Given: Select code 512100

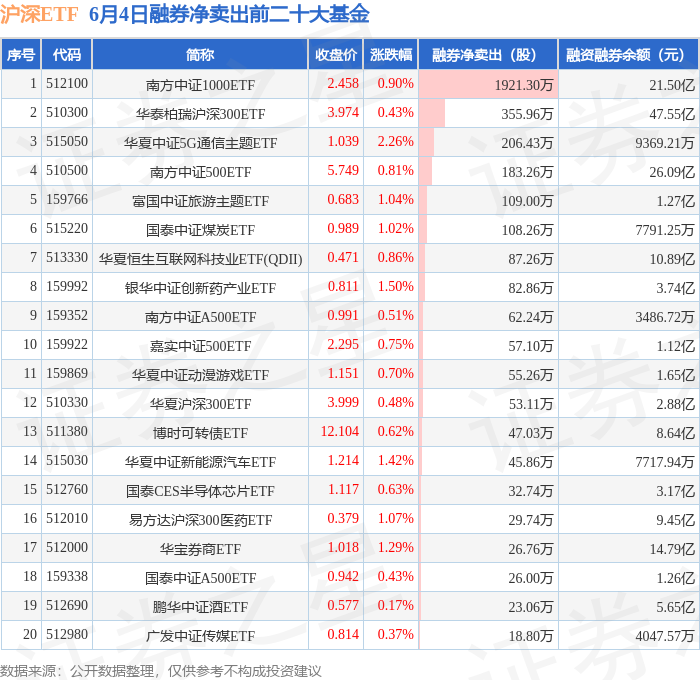Looking at the screenshot, I should coord(67,83).
